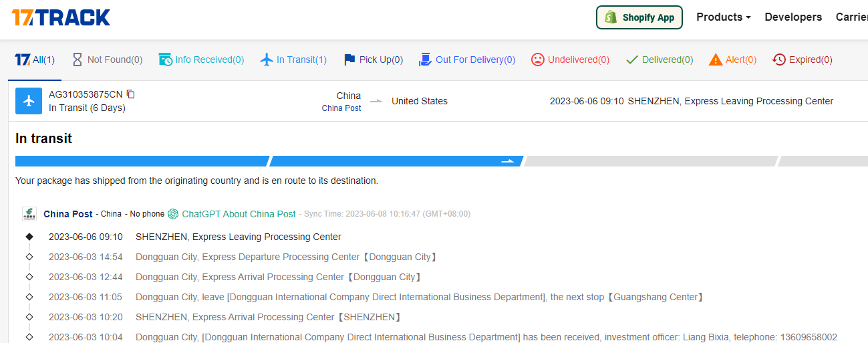Select the Not Found hourglass filter

(x=107, y=60)
